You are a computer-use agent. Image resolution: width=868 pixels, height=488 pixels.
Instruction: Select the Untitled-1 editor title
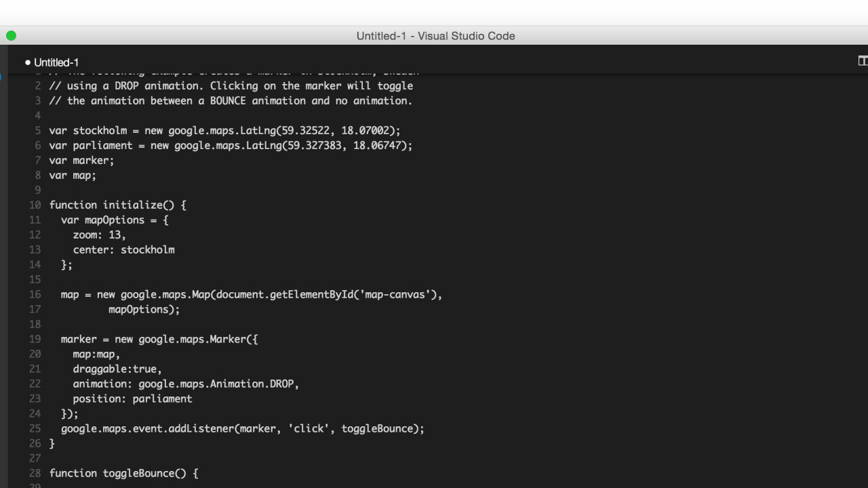tap(56, 62)
